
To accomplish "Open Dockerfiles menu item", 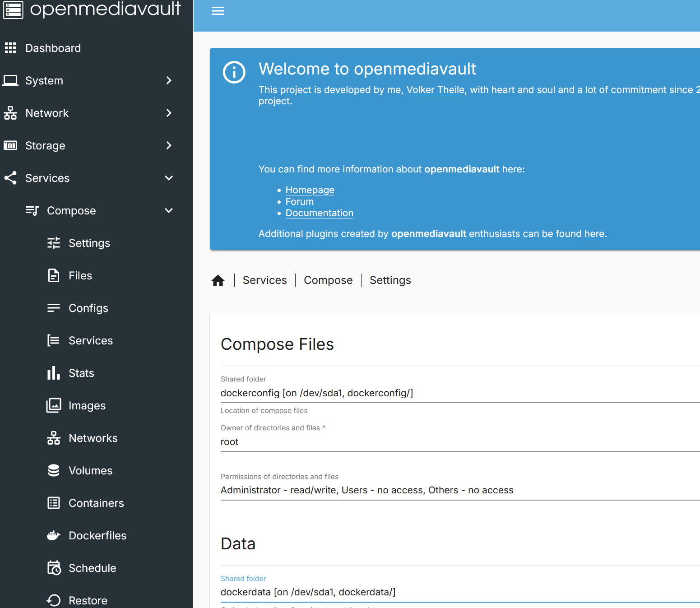I will (x=97, y=535).
